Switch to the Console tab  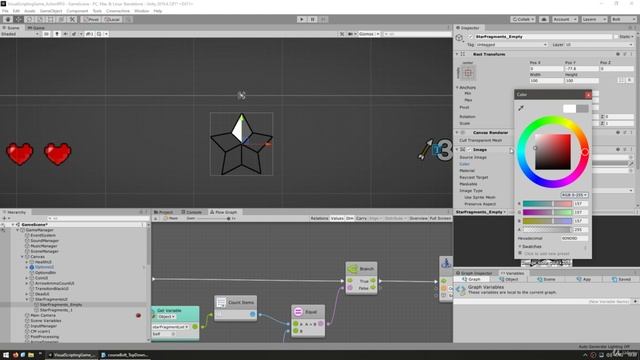pyautogui.click(x=191, y=212)
